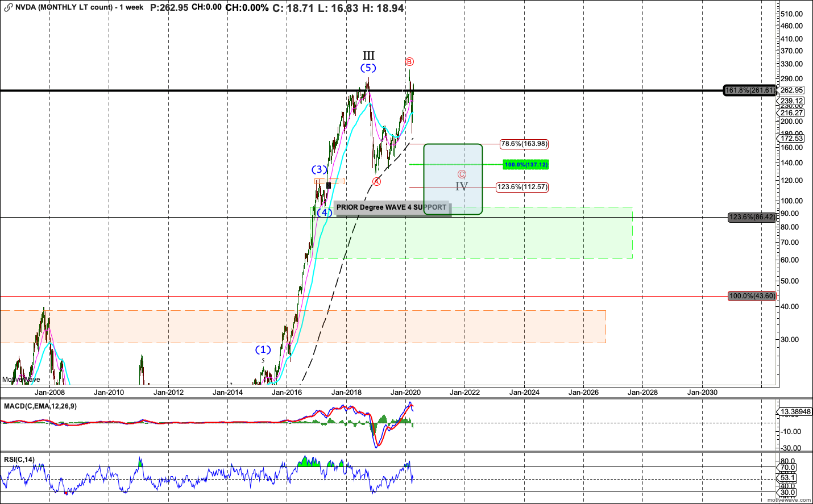Select the red circled A wave label

pos(376,181)
